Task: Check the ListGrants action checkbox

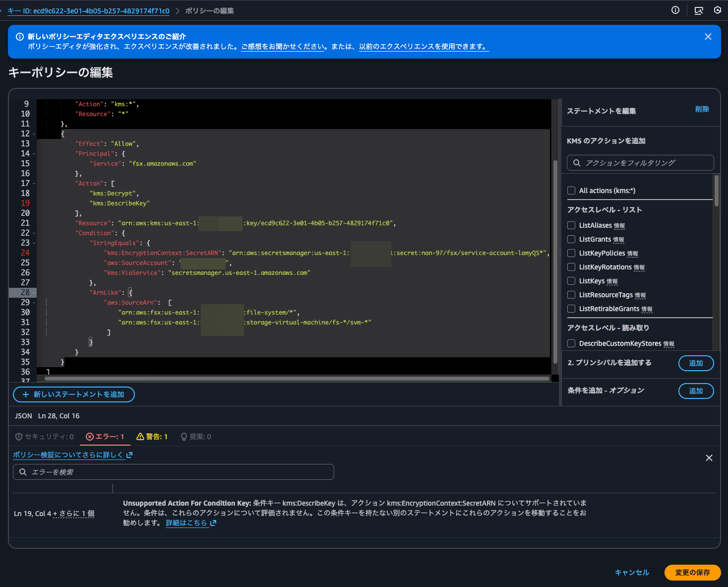Action: tap(571, 239)
